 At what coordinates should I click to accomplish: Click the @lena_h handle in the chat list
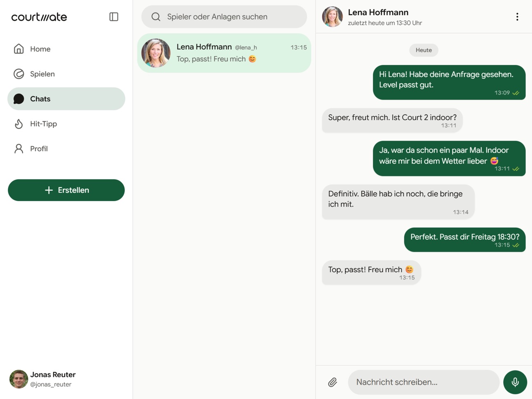click(246, 48)
